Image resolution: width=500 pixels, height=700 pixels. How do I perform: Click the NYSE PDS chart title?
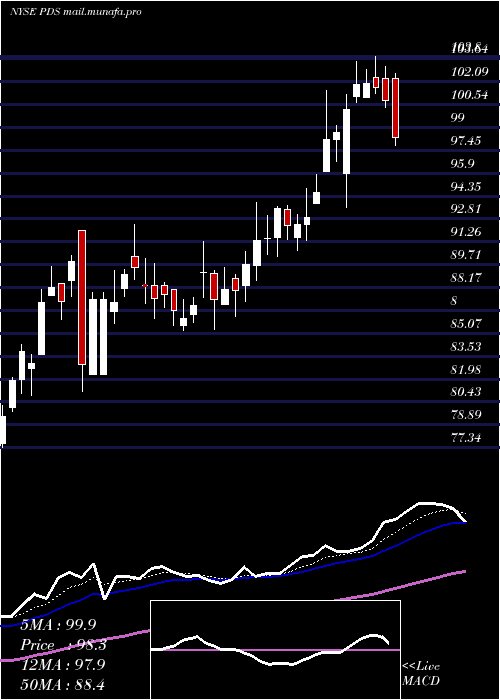point(75,12)
